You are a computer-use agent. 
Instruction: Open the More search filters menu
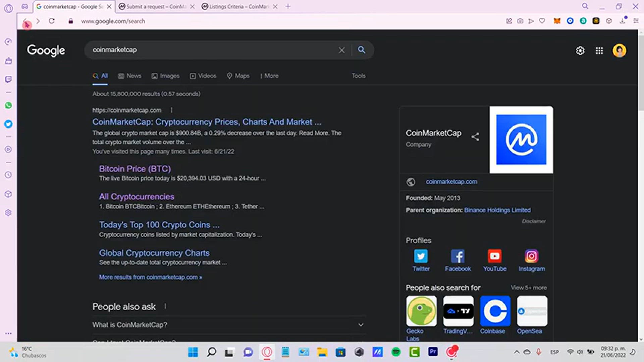(269, 76)
